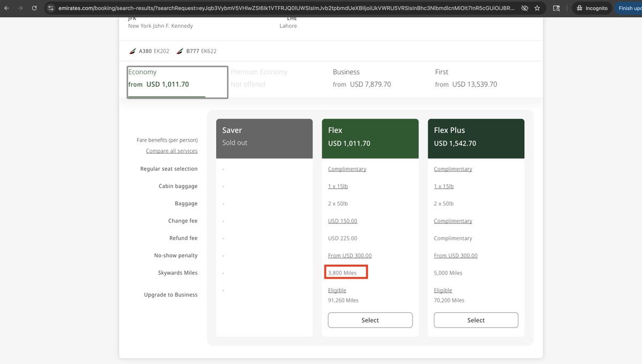Image resolution: width=642 pixels, height=364 pixels.
Task: Click Flex baggage 2 x 50lb text
Action: 338,204
